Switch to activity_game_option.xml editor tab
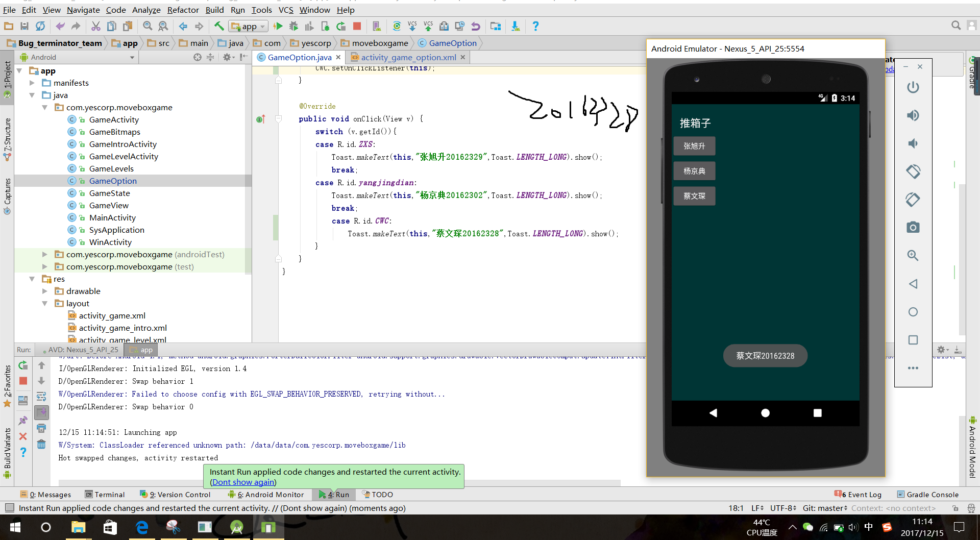Viewport: 980px width, 540px height. coord(408,57)
